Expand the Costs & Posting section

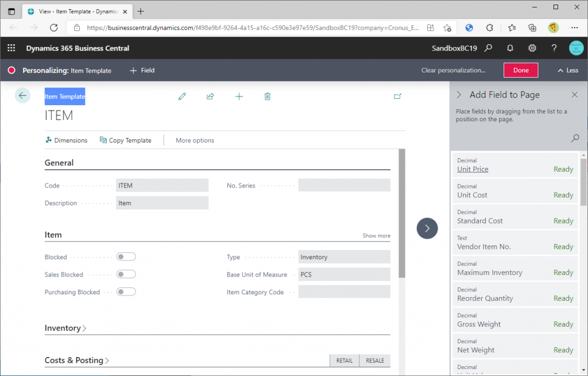coord(76,360)
